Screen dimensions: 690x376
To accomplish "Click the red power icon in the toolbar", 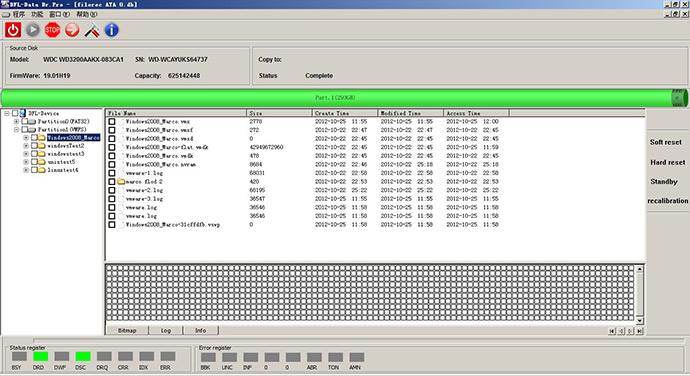I will point(13,30).
